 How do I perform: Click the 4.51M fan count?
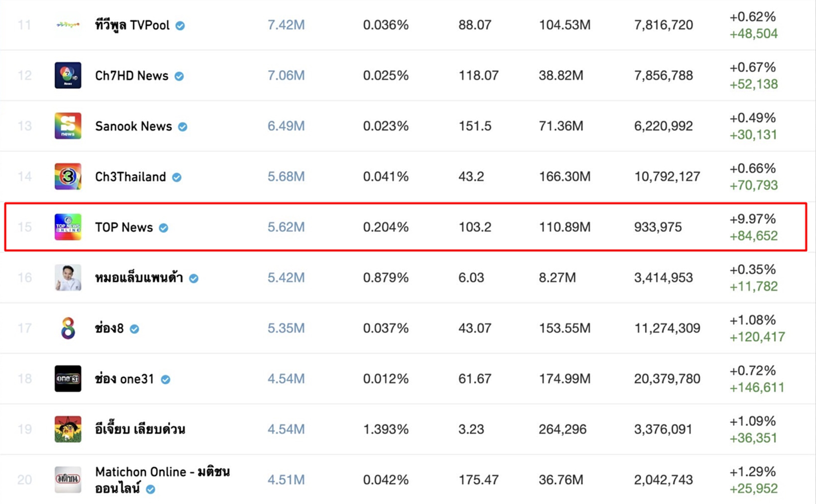(286, 480)
